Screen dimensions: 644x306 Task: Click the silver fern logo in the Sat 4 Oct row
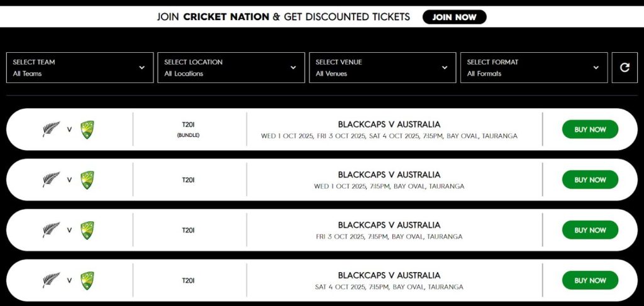pos(51,280)
